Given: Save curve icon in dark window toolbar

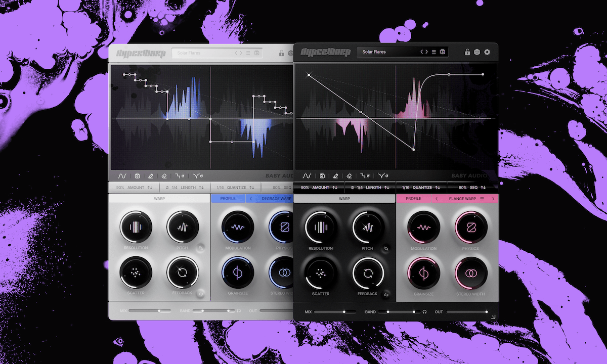Looking at the screenshot, I should pos(322,176).
